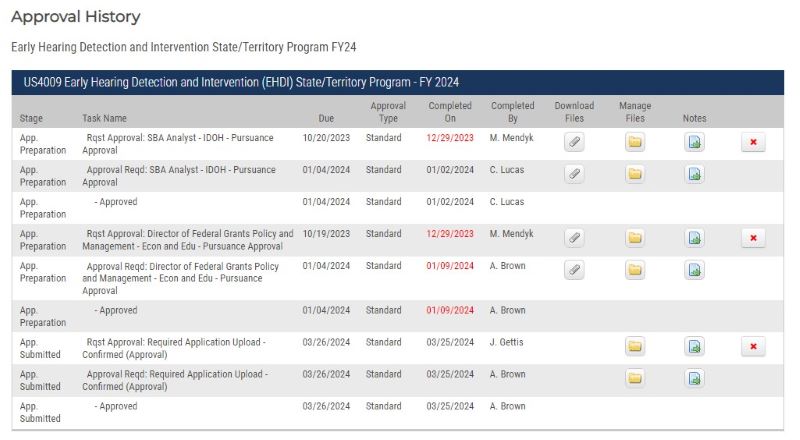Open notes for A. Brown Application Upload row
Viewport: 800px width, 440px height.
coord(694,379)
